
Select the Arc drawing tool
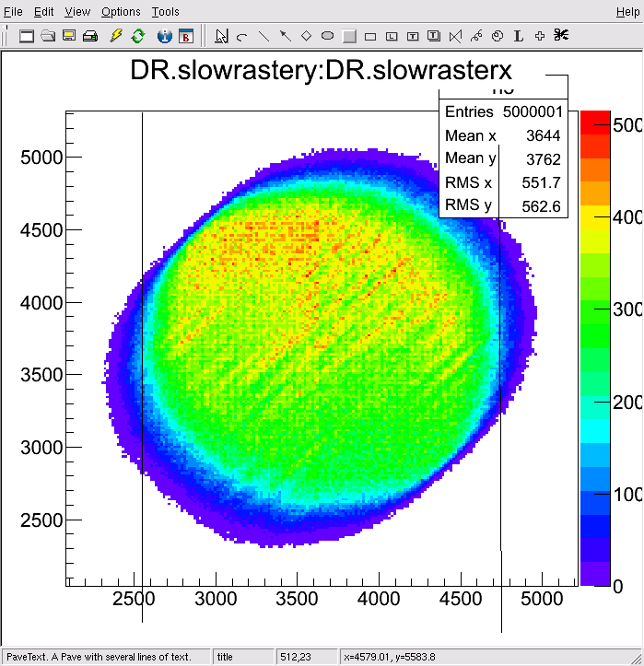click(242, 37)
